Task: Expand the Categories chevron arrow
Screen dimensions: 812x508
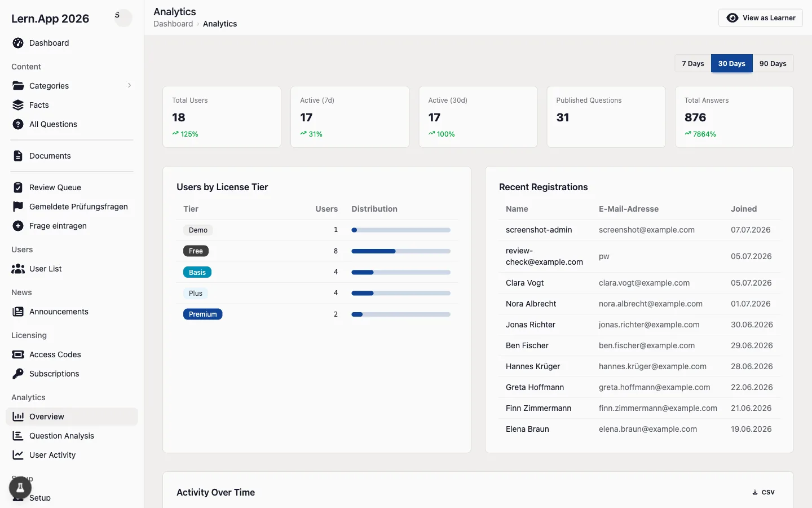Action: click(129, 86)
